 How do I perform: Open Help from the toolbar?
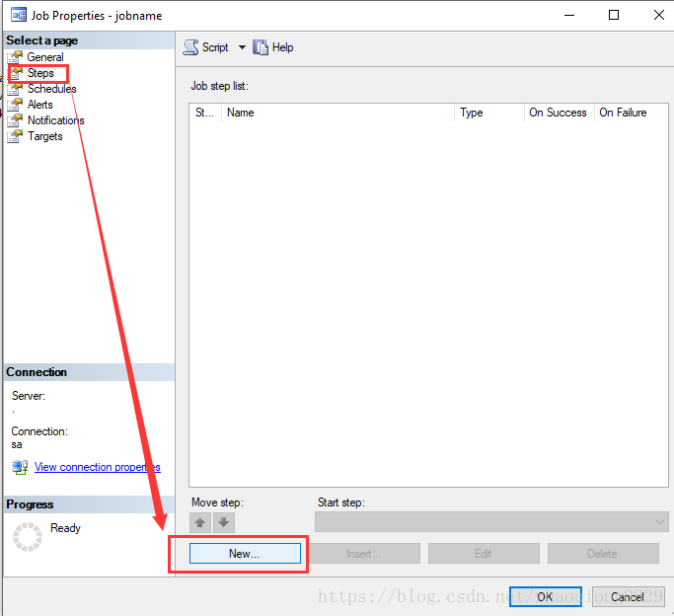tap(273, 47)
